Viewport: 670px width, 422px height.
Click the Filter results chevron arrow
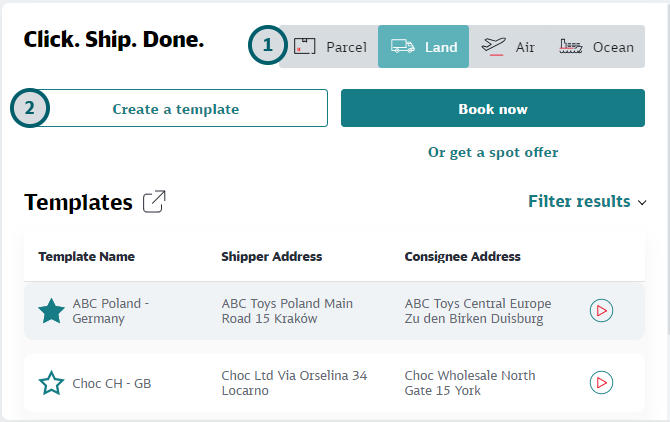[x=641, y=202]
